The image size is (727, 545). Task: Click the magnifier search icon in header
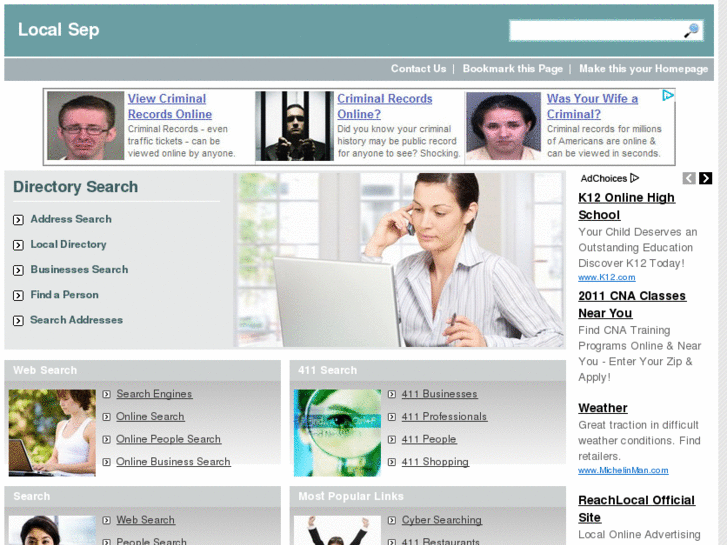click(691, 31)
